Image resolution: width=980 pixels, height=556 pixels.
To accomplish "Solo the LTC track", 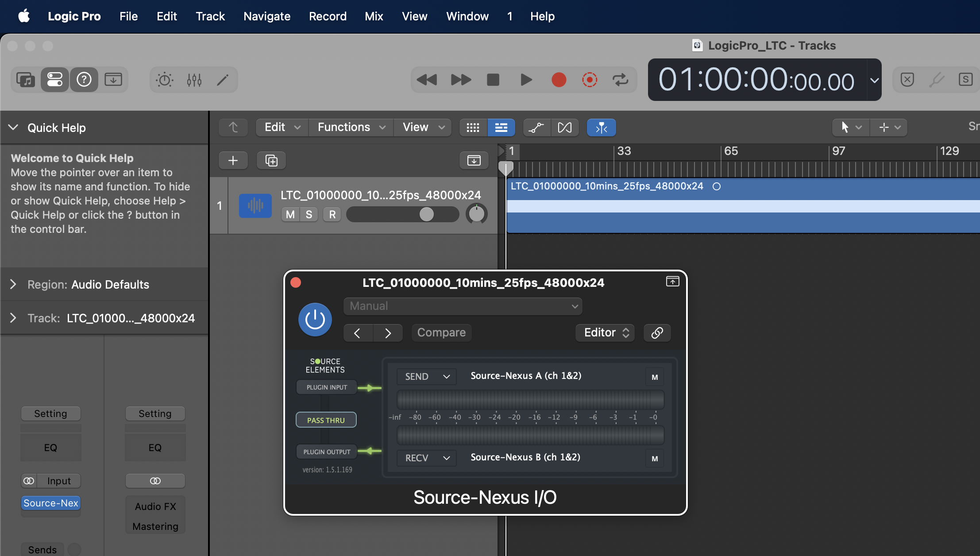I will click(309, 215).
